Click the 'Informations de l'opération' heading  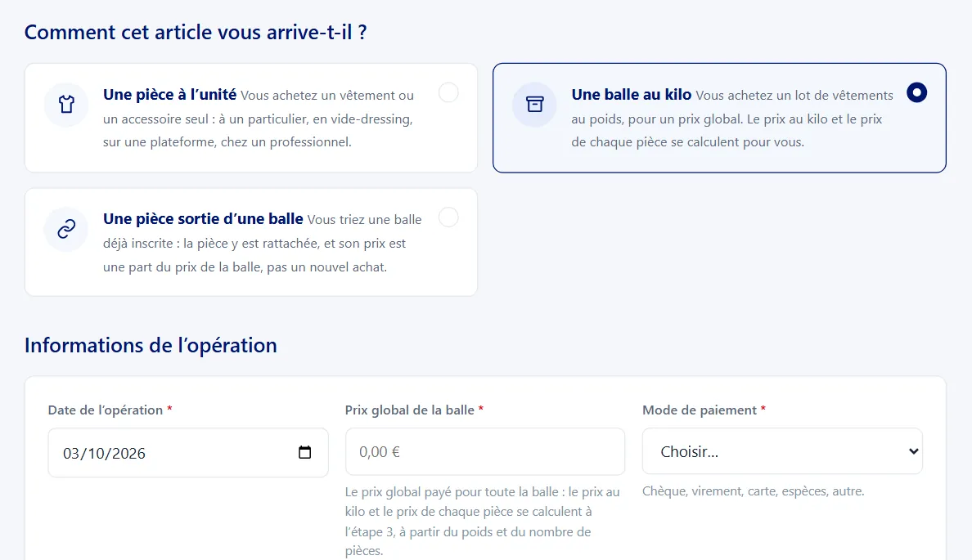point(151,345)
